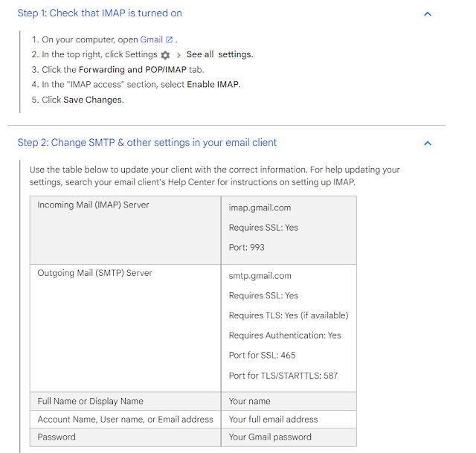Image resolution: width=476 pixels, height=453 pixels.
Task: Click the 'Your name' cell
Action: click(289, 401)
